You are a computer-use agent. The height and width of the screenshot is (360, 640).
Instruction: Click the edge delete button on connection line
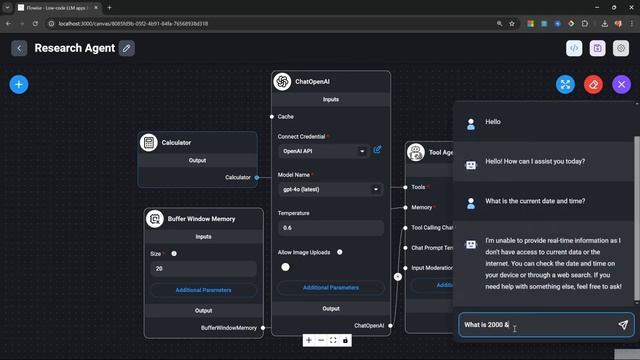(398, 277)
